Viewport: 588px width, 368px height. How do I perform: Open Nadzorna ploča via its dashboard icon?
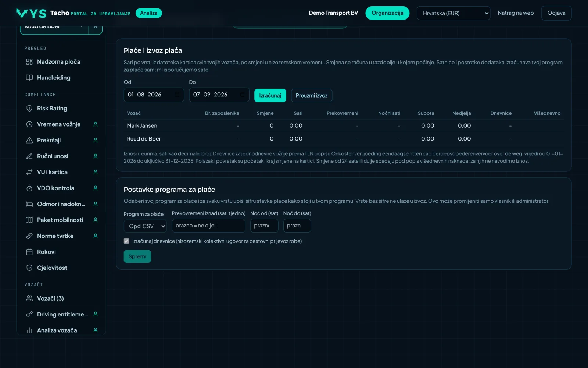coord(29,62)
